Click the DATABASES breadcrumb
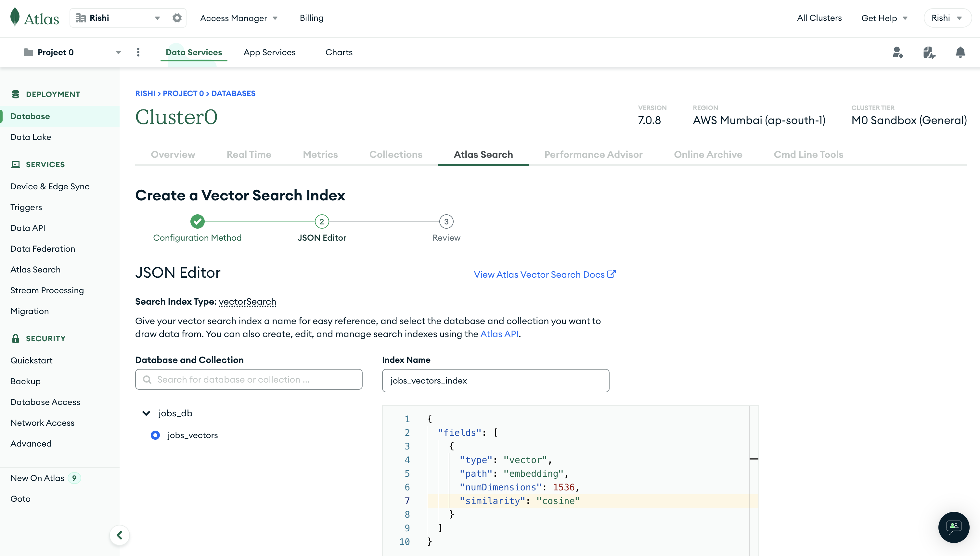Screen dimensions: 980x556 point(233,93)
